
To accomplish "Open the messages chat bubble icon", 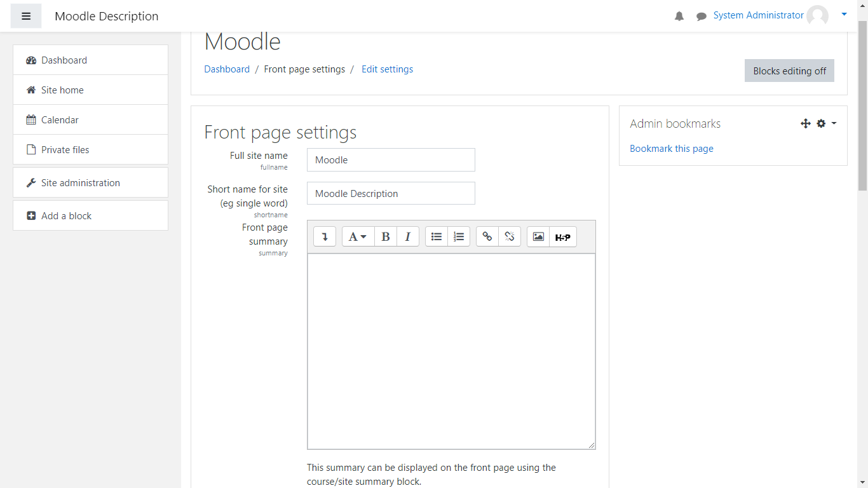I will click(701, 17).
